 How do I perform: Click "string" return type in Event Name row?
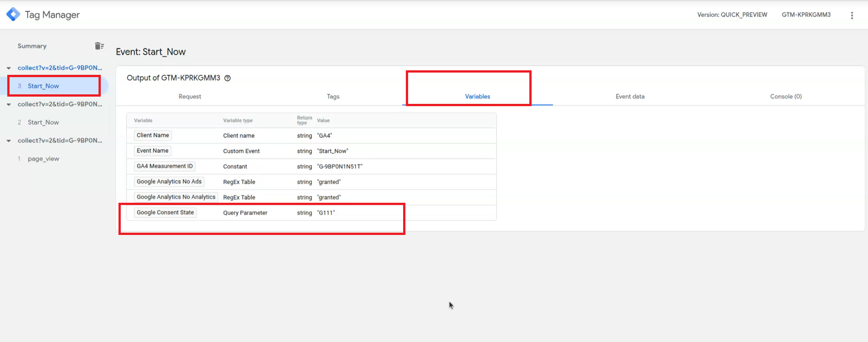305,151
